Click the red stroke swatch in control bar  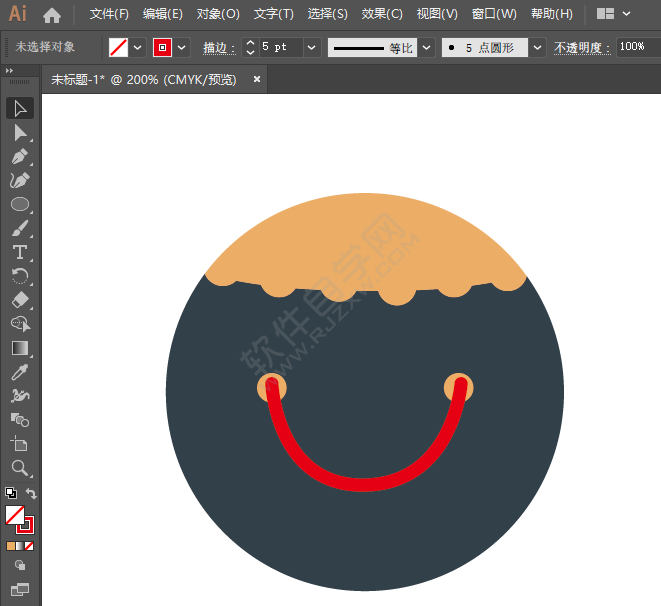(x=162, y=47)
